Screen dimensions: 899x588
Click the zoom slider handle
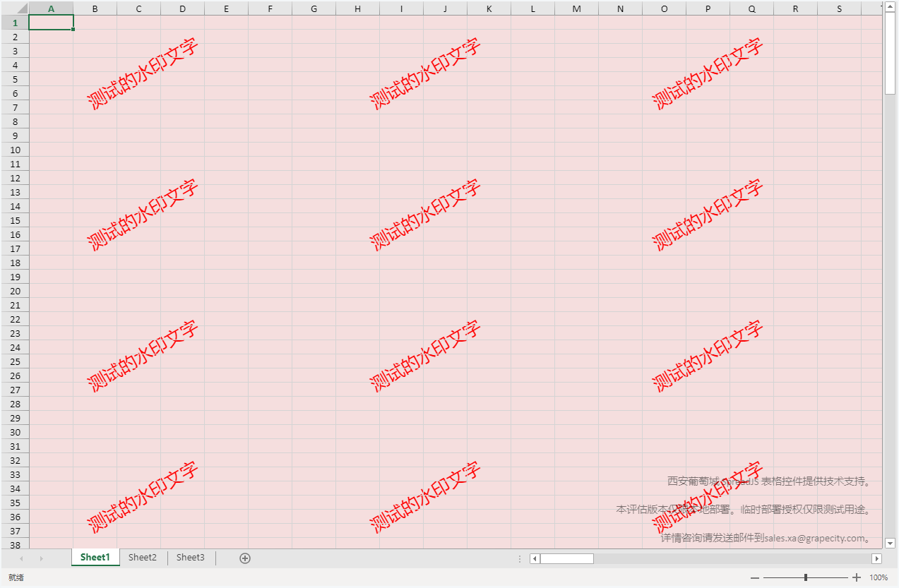pos(806,577)
